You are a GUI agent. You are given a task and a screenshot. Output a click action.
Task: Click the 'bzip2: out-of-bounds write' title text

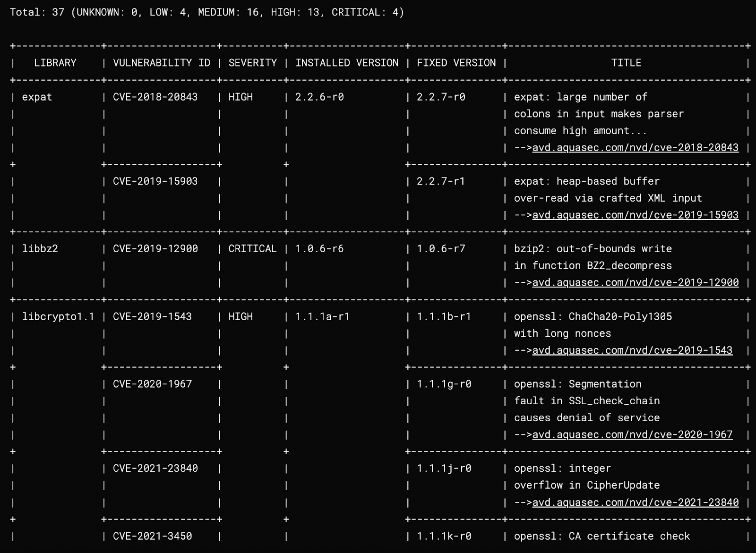pyautogui.click(x=593, y=249)
